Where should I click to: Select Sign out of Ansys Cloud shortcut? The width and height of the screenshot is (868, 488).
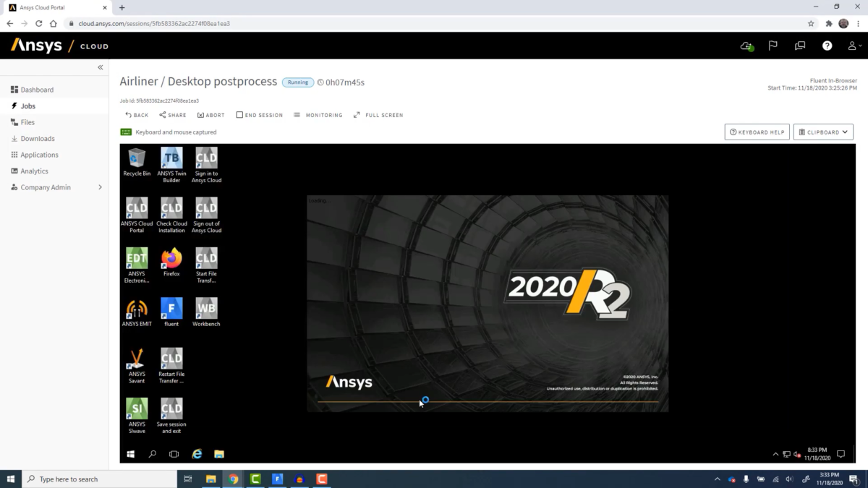pos(206,215)
